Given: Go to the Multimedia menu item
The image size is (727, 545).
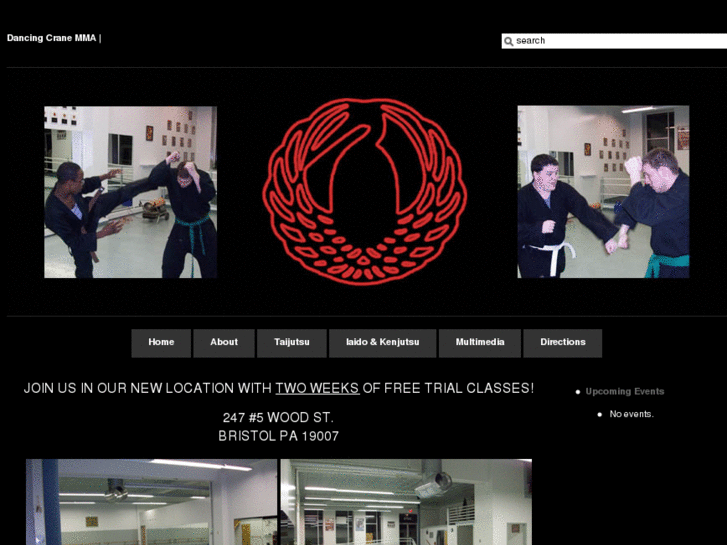Looking at the screenshot, I should click(x=480, y=343).
